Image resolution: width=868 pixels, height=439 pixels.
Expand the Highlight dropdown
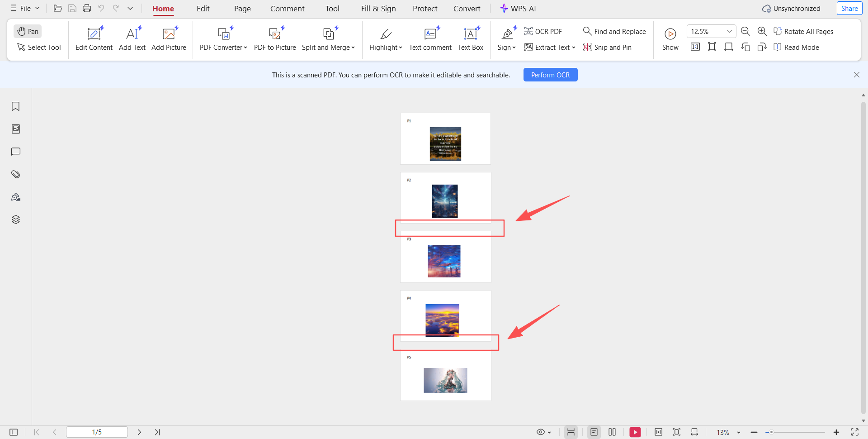pos(385,39)
